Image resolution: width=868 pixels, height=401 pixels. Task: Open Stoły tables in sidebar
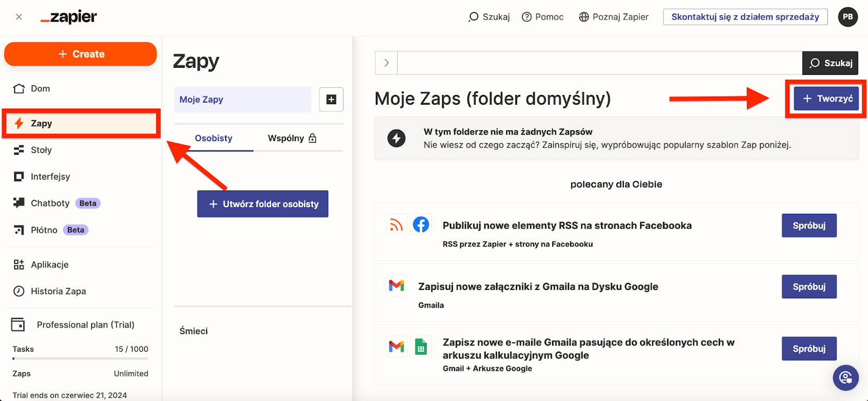[80, 150]
